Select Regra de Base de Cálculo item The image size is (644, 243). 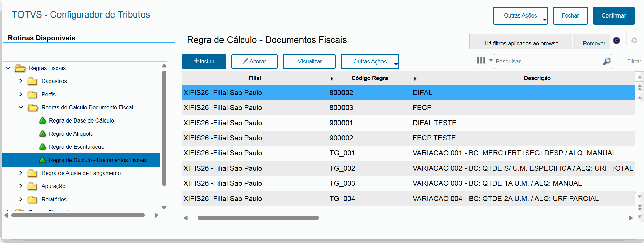[x=81, y=120]
